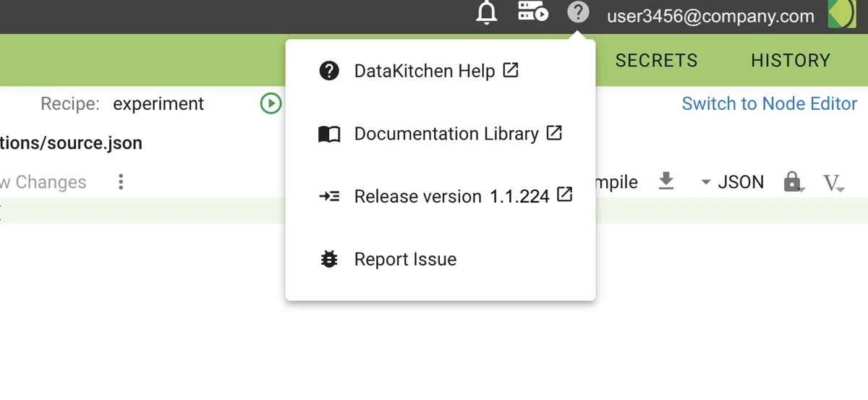The height and width of the screenshot is (400, 868).
Task: Open the three-dot more options menu
Action: point(121,182)
